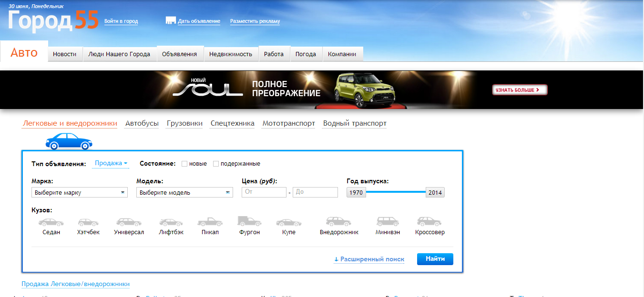This screenshot has height=297, width=644.
Task: Pick the Лифтбэк body type icon
Action: [171, 222]
